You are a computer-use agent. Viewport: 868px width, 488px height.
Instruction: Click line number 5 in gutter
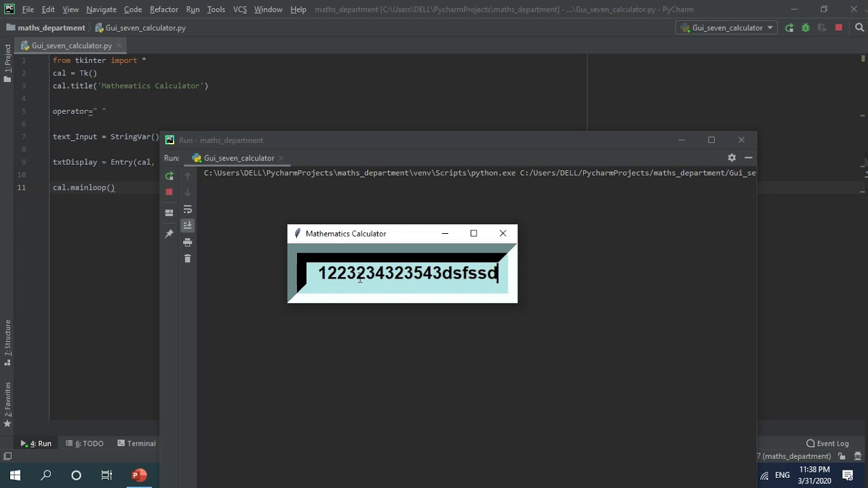pyautogui.click(x=24, y=111)
